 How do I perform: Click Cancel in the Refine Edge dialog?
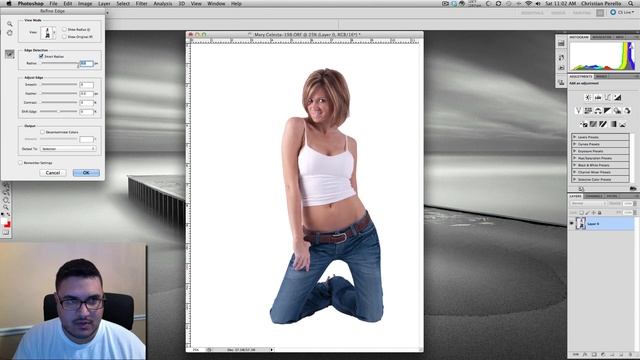53,173
